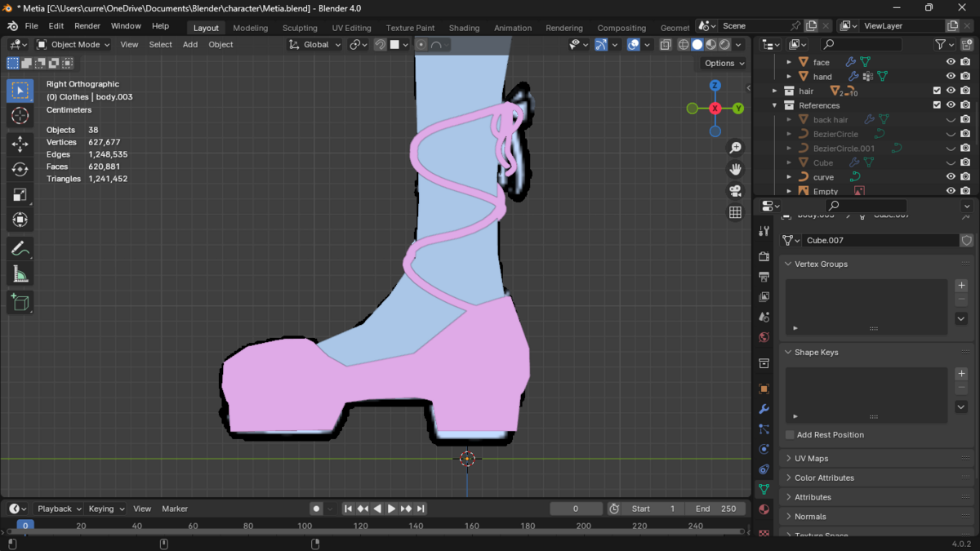Play the animation forward
This screenshot has height=551, width=980.
391,509
